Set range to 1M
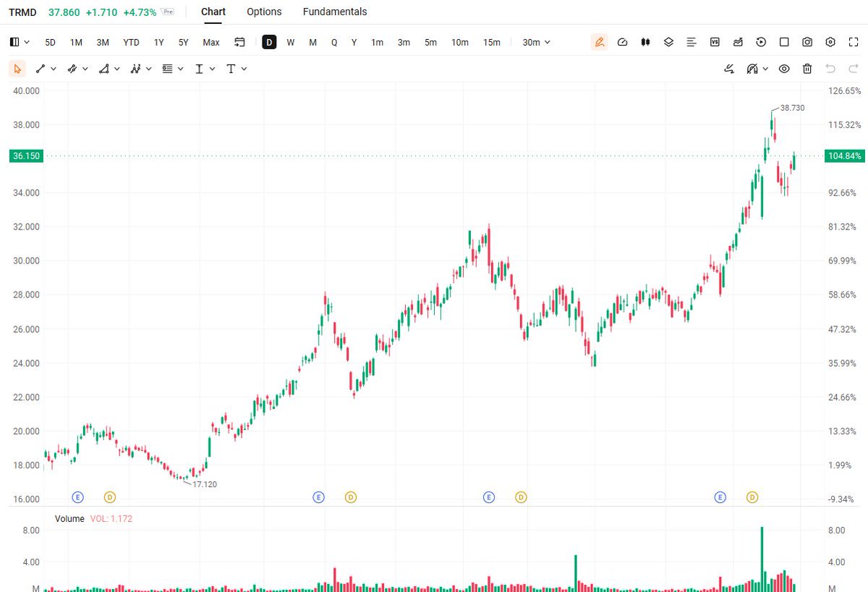This screenshot has width=868, height=592. click(x=76, y=42)
